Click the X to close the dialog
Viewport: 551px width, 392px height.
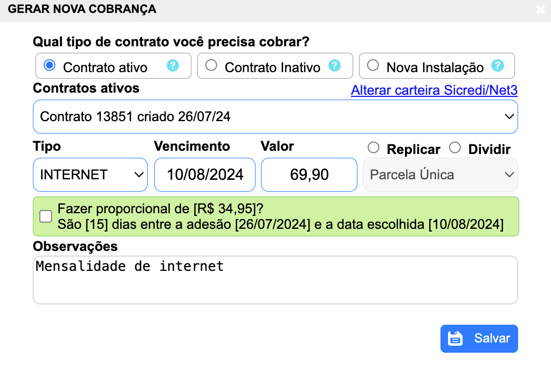click(541, 9)
